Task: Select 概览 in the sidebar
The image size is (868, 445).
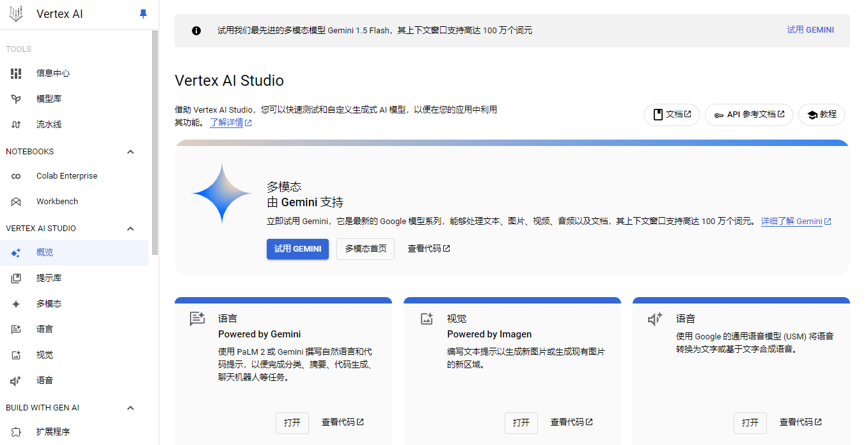Action: click(74, 253)
